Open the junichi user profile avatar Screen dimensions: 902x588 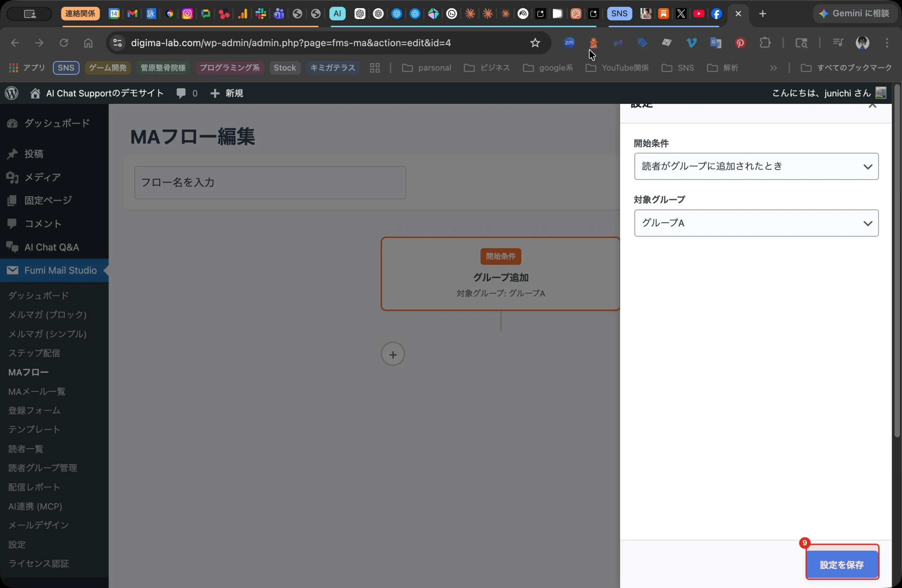[881, 93]
